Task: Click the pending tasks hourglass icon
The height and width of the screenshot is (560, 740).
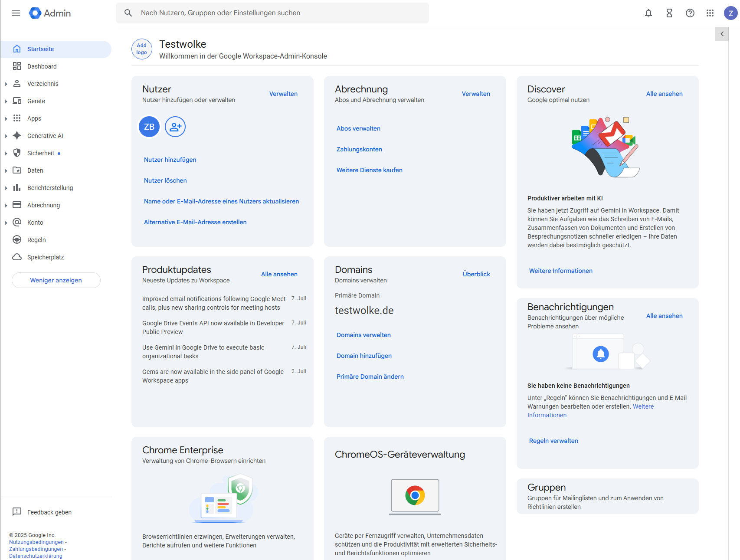Action: click(669, 13)
